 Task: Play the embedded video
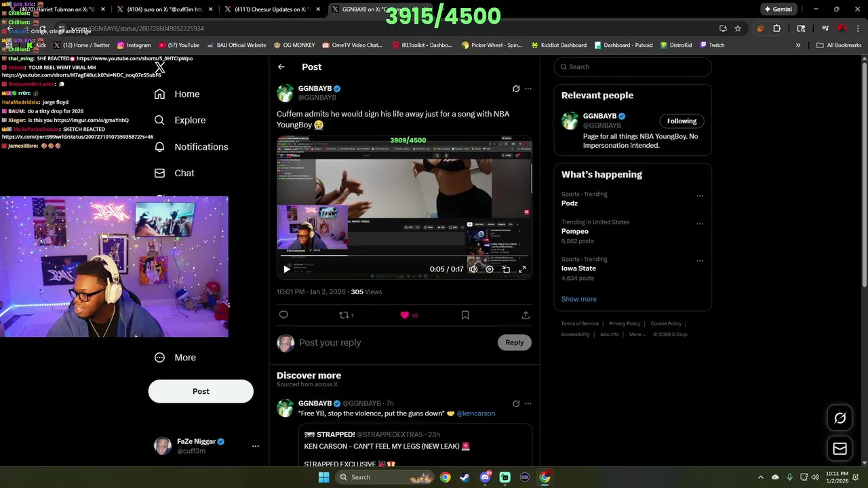click(x=286, y=269)
